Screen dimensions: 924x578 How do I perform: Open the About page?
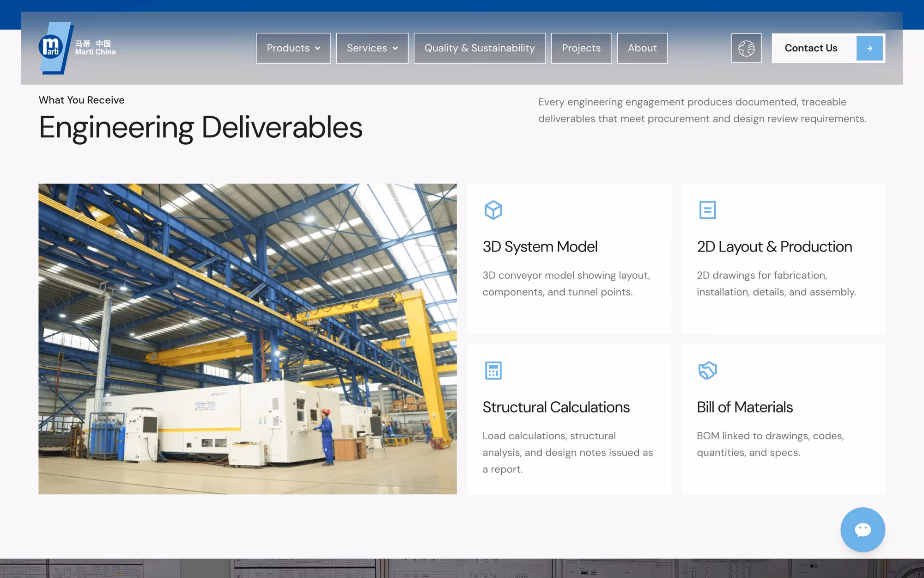pyautogui.click(x=642, y=48)
